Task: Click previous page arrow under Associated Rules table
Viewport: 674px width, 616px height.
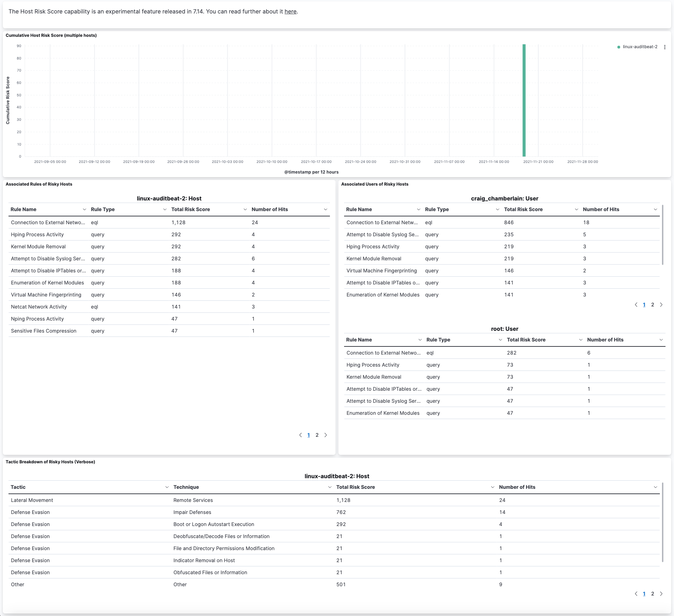Action: [x=300, y=435]
